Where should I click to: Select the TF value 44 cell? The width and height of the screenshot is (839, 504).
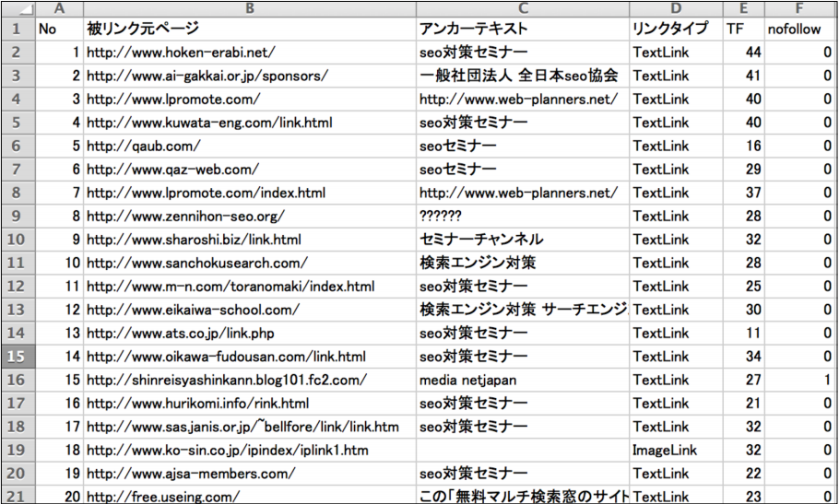[x=744, y=53]
